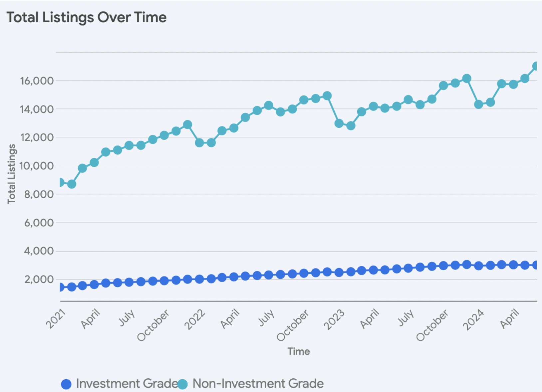Click the Non-Investment Grade January 2022 data point

(x=199, y=143)
